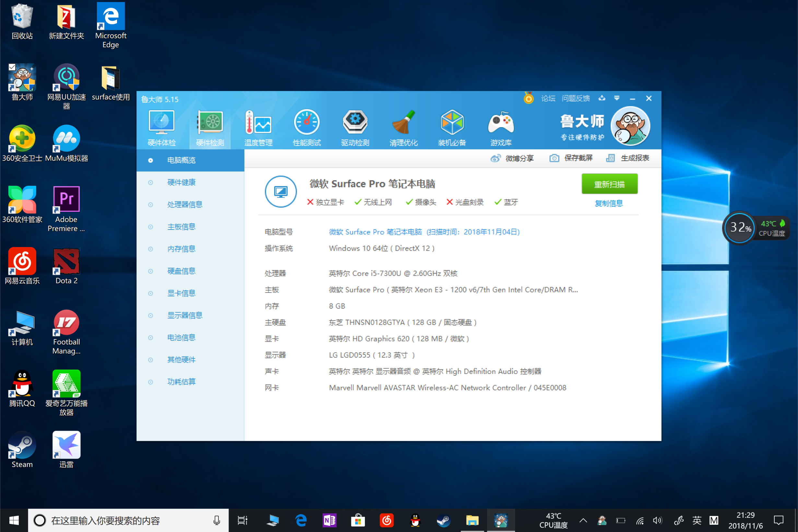Screen dimensions: 798x532
Task: Click the gold medal icon in title bar
Action: 528,98
